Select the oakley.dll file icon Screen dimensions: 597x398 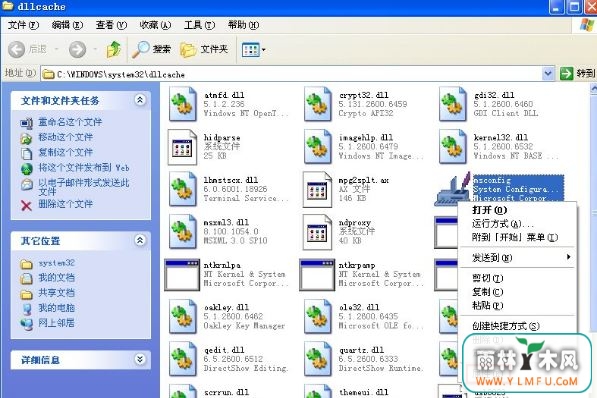pyautogui.click(x=183, y=316)
